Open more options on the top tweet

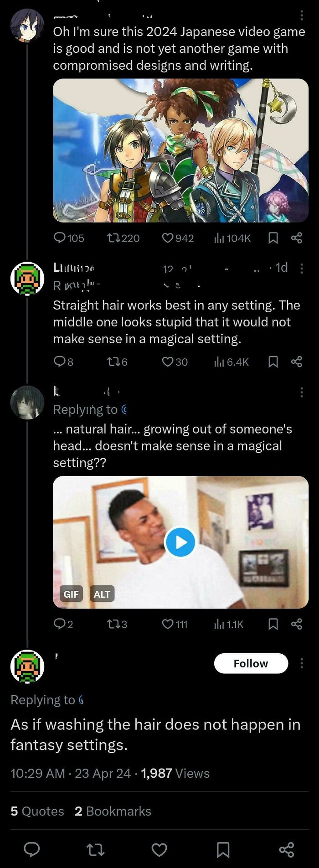[x=302, y=16]
